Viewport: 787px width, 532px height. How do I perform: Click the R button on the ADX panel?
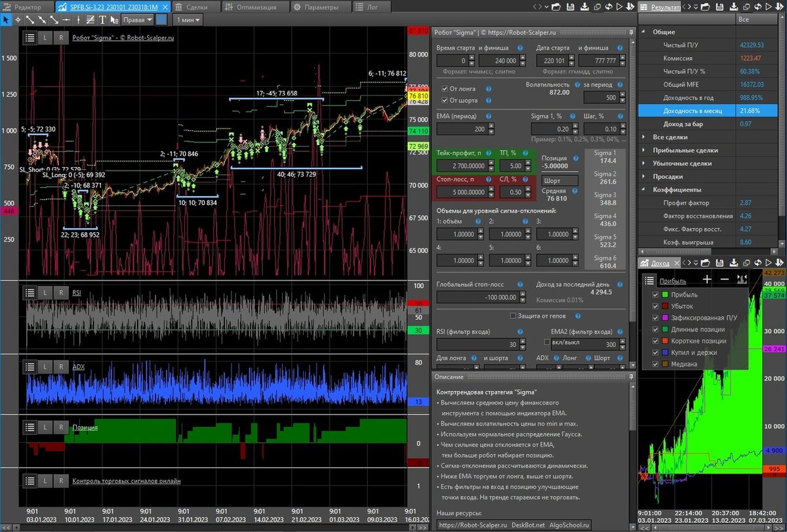[61, 367]
